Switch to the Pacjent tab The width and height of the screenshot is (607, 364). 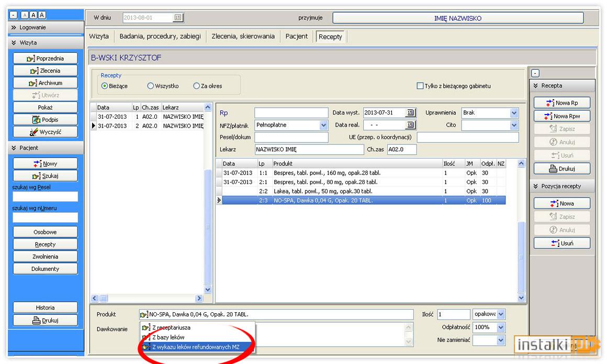coord(297,37)
